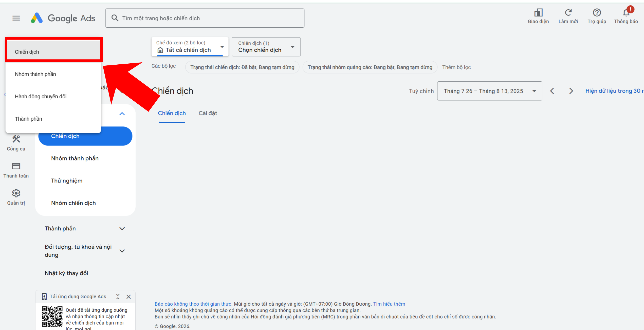The image size is (644, 330).
Task: Click Hiện dữ liệu trong 30 link
Action: click(x=614, y=91)
